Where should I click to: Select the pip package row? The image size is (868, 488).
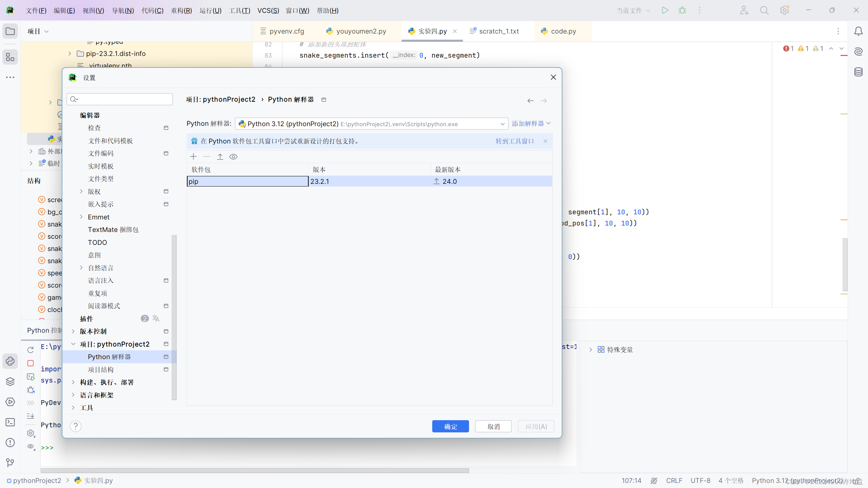pos(369,181)
